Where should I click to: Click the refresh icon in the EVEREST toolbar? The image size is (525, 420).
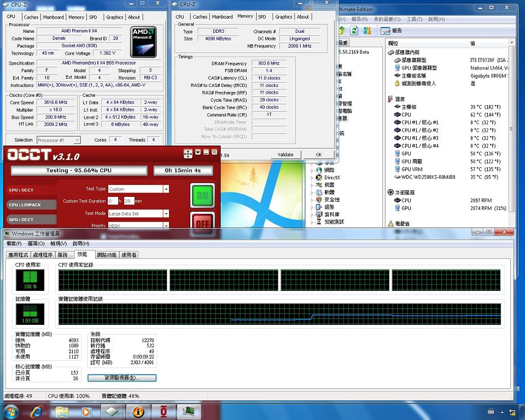[354, 31]
